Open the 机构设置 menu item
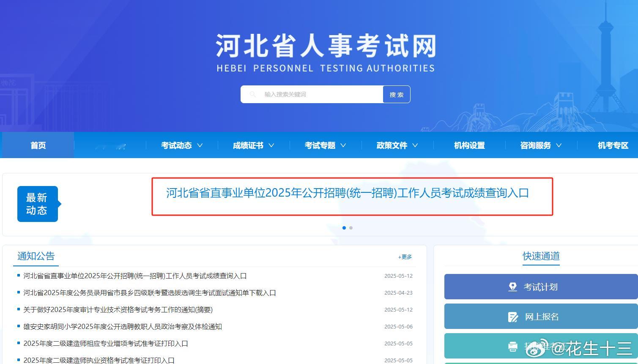 click(x=469, y=145)
